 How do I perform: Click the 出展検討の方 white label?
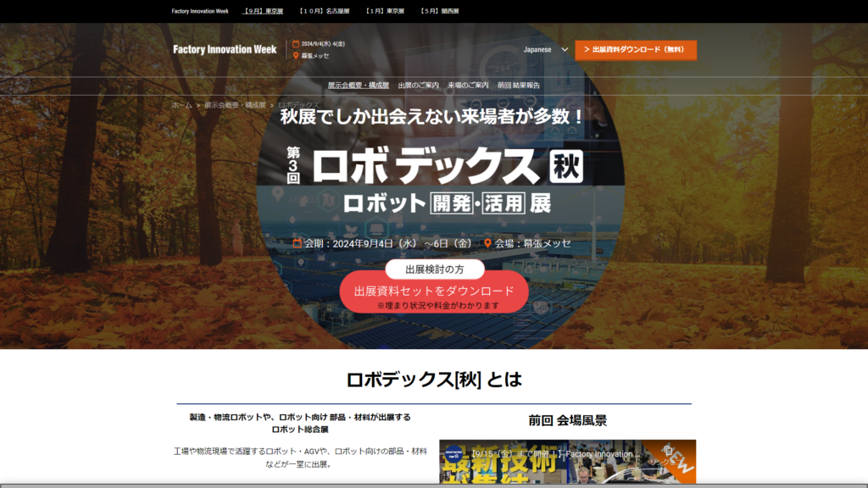click(435, 269)
